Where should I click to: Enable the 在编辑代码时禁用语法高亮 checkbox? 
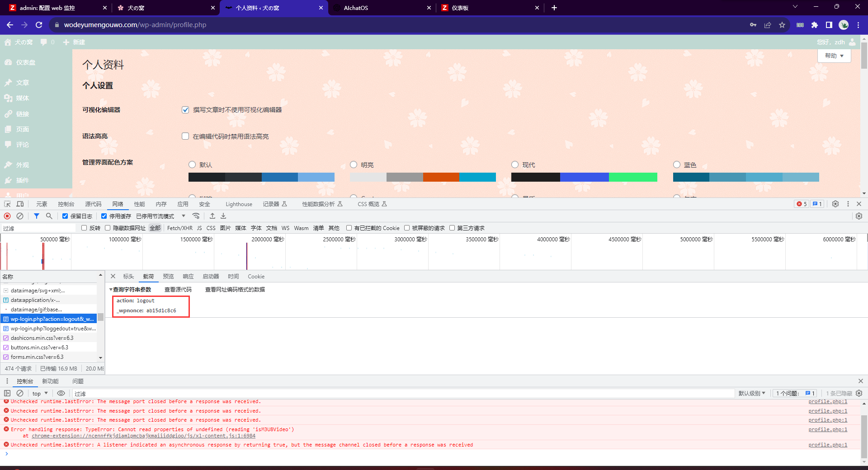point(185,136)
